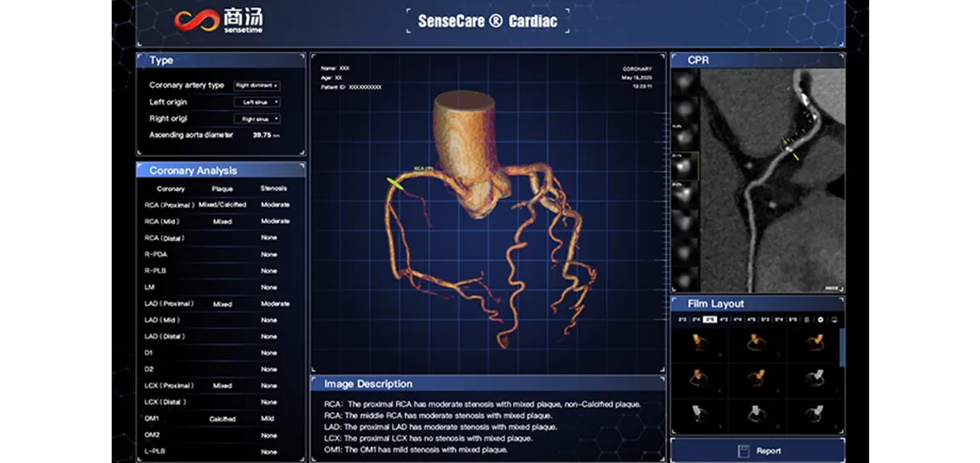The width and height of the screenshot is (980, 463).
Task: Select the LAD (Mid) row
Action: (x=221, y=321)
